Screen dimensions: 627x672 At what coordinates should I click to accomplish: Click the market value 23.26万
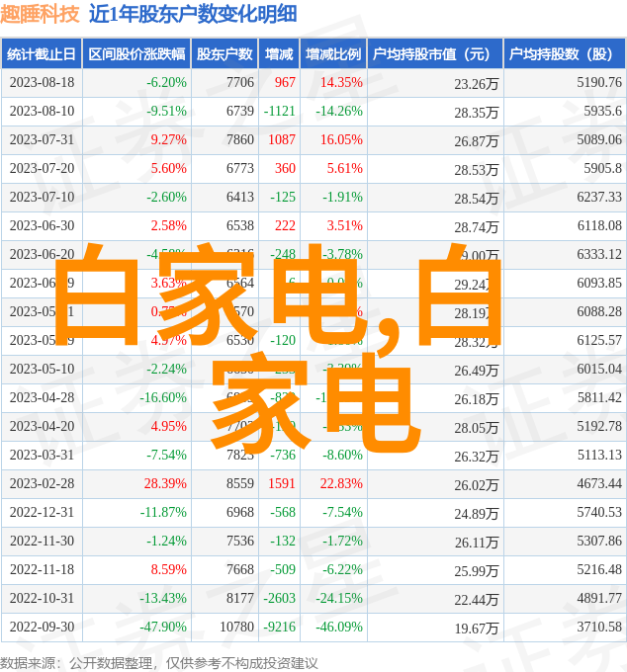(477, 84)
